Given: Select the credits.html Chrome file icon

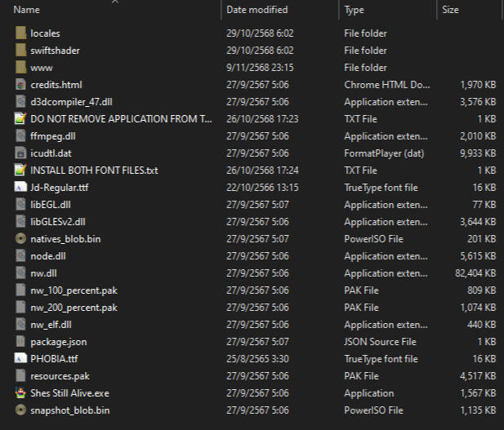Looking at the screenshot, I should [20, 85].
